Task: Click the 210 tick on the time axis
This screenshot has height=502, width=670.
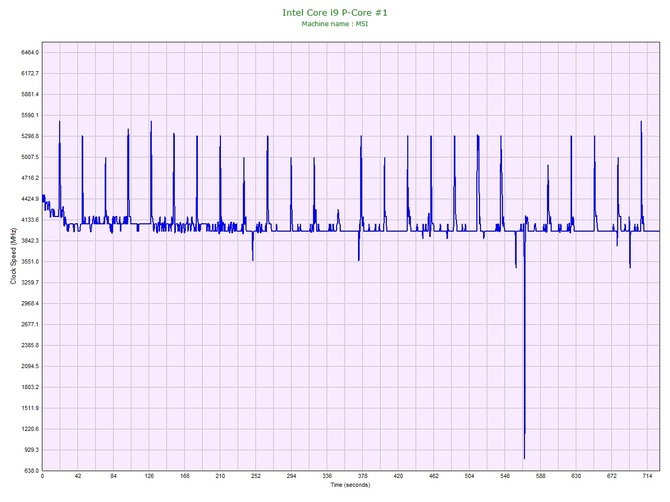Action: tap(220, 476)
